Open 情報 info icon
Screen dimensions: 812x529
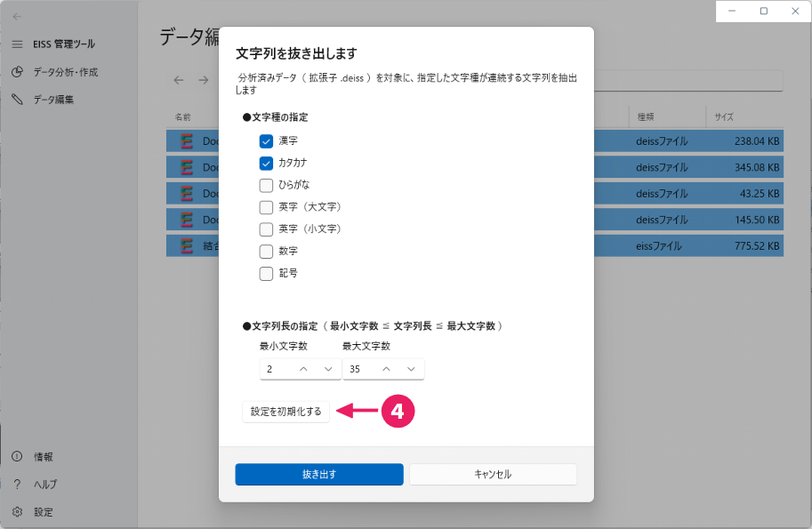(17, 457)
